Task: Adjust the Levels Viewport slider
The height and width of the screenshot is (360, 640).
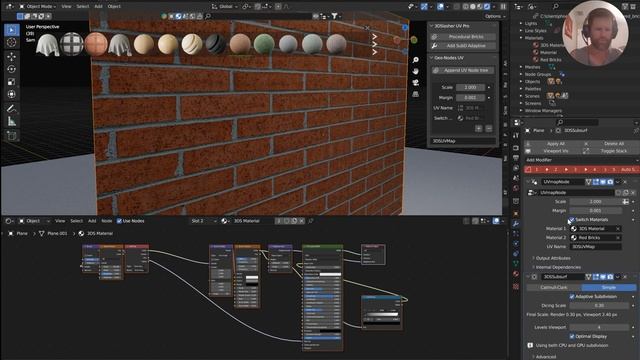Action: coord(599,327)
